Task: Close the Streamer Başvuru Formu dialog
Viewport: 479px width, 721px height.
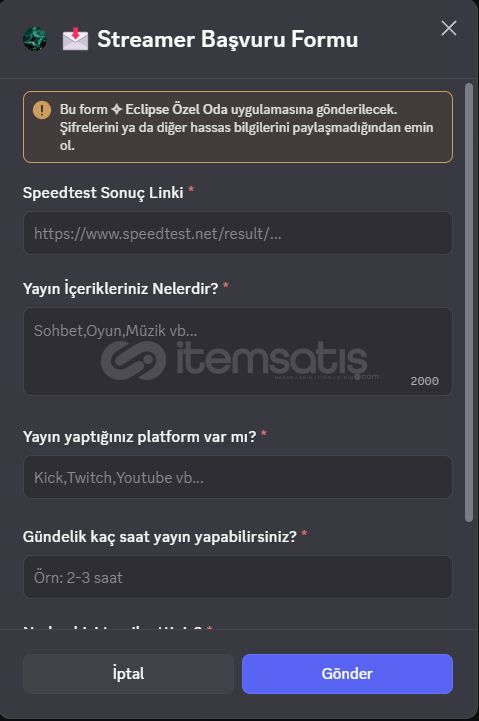Action: point(449,28)
